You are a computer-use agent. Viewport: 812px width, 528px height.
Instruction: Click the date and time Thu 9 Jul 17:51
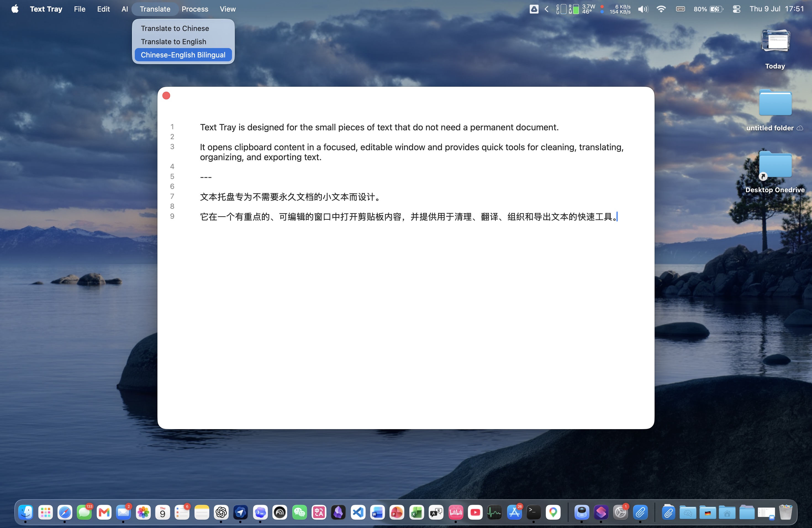pos(777,9)
